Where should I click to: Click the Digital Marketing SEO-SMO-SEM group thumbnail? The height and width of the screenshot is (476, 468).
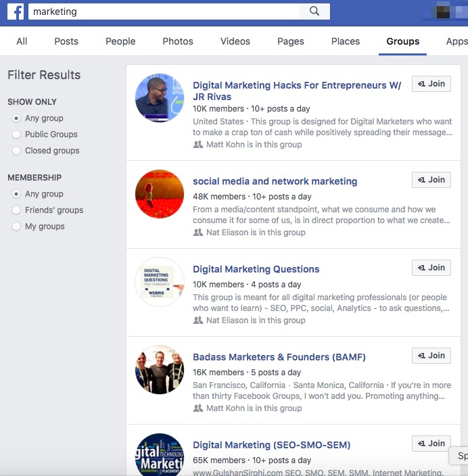pyautogui.click(x=160, y=454)
